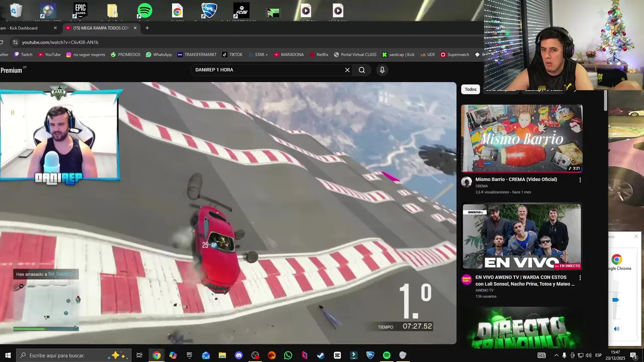Clear the YouTube search text
The width and height of the screenshot is (644, 362).
347,70
